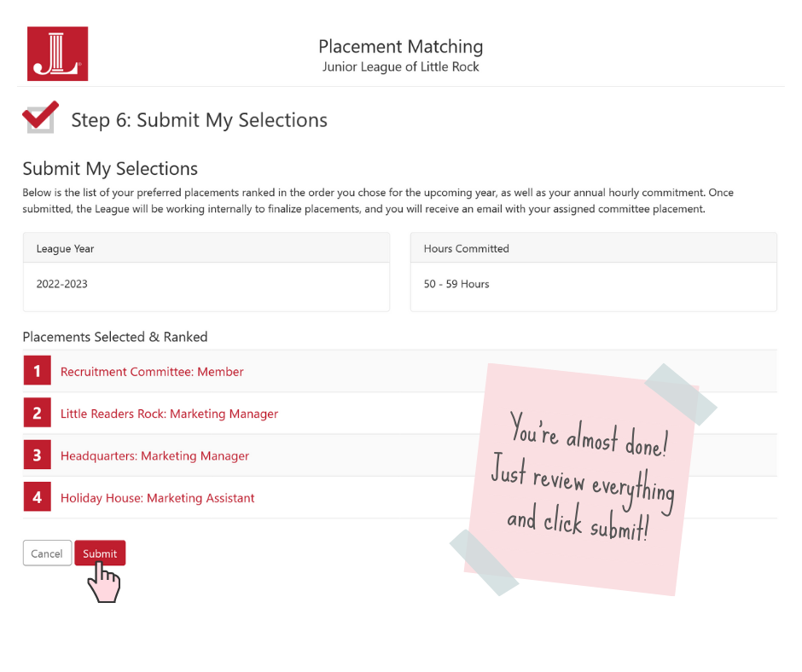Open Recruitment Committee: Member placement link
Image resolution: width=802 pixels, height=672 pixels.
pyautogui.click(x=152, y=371)
